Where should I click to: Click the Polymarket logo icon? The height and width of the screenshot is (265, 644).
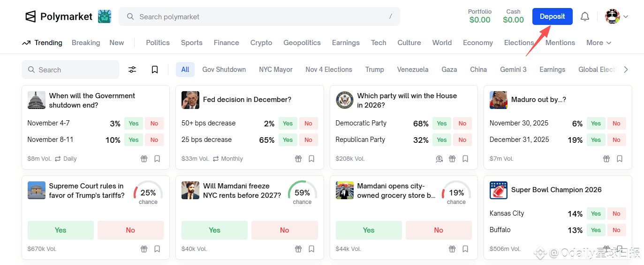click(30, 17)
